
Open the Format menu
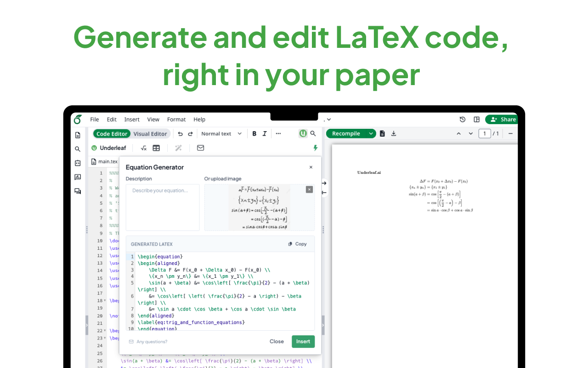click(x=176, y=119)
